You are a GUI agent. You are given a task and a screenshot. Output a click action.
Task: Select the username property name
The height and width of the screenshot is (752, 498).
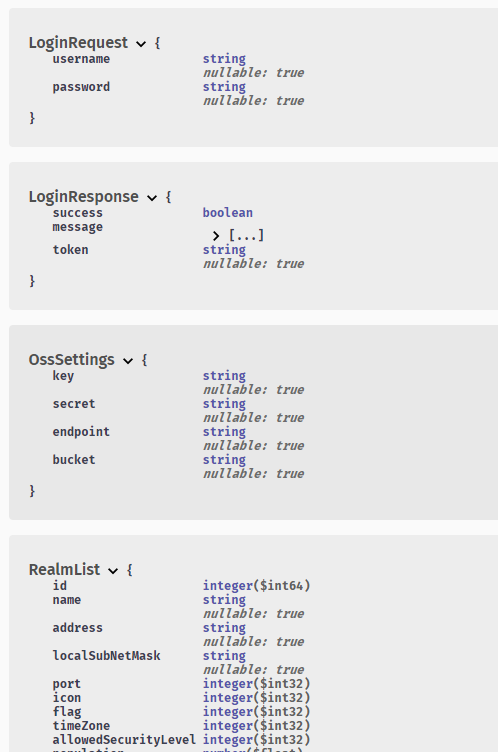(81, 59)
